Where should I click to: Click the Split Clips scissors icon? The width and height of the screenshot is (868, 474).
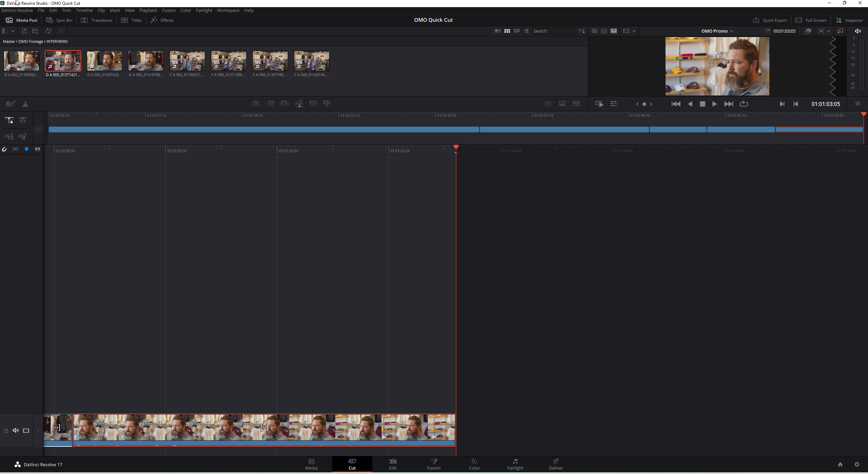pyautogui.click(x=25, y=104)
